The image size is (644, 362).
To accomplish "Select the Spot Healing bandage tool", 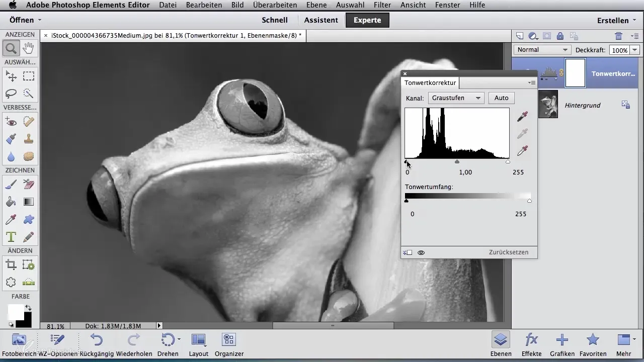I will coord(29,121).
